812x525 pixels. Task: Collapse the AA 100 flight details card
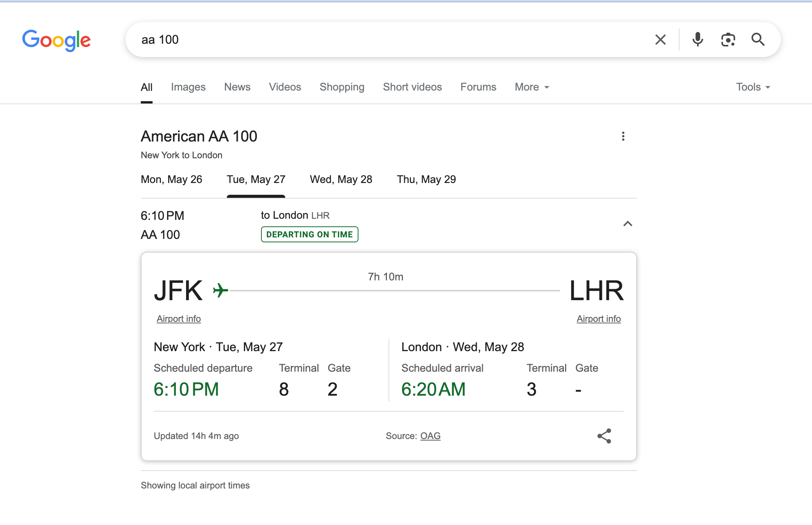[x=628, y=224]
